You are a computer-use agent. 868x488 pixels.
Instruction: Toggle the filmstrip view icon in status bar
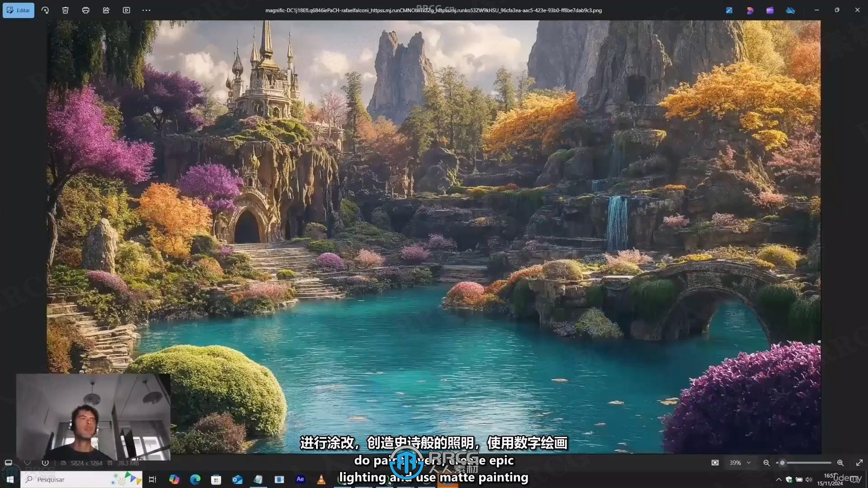pyautogui.click(x=8, y=463)
